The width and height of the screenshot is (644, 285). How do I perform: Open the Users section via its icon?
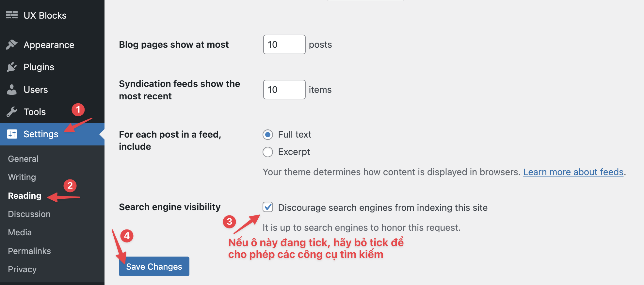pyautogui.click(x=12, y=89)
